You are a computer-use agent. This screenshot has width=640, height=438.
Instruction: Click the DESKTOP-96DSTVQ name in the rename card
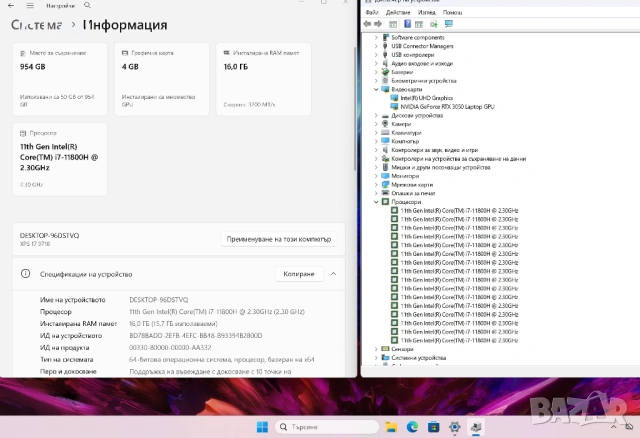coord(49,236)
